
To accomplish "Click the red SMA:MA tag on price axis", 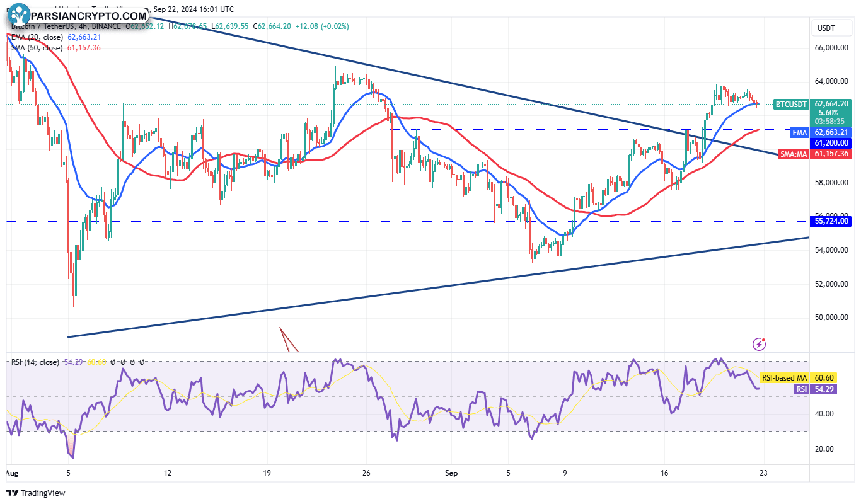I will coord(792,154).
